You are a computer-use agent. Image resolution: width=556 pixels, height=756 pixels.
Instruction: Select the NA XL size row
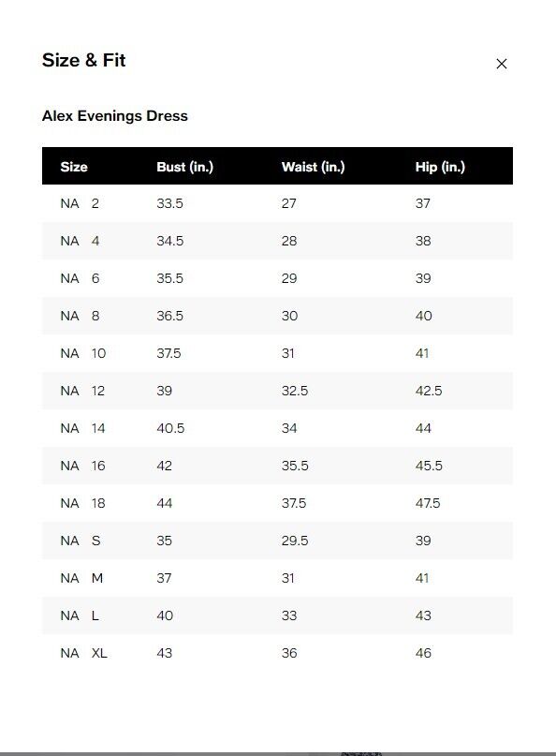[x=277, y=653]
